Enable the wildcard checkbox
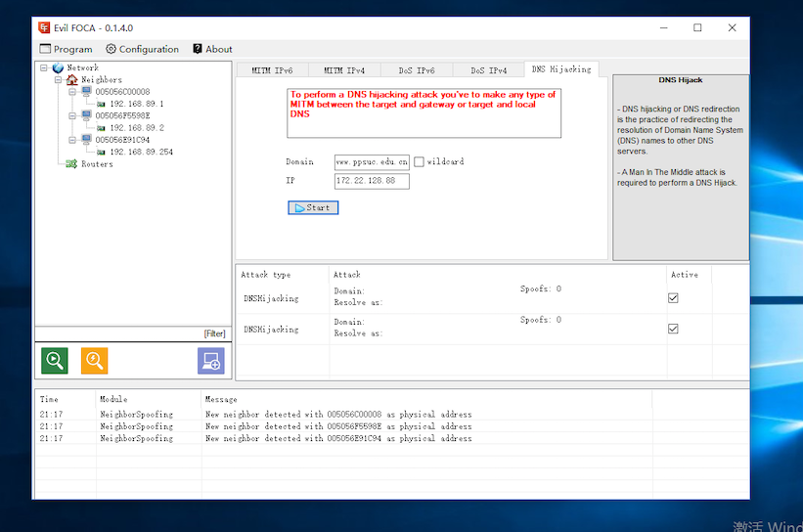Image resolution: width=803 pixels, height=532 pixels. tap(419, 161)
